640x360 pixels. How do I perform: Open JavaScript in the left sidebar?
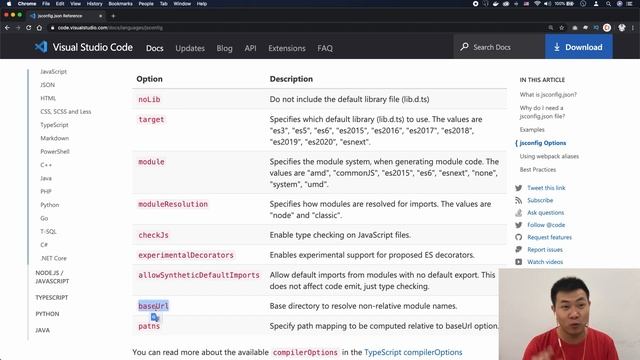tap(53, 71)
